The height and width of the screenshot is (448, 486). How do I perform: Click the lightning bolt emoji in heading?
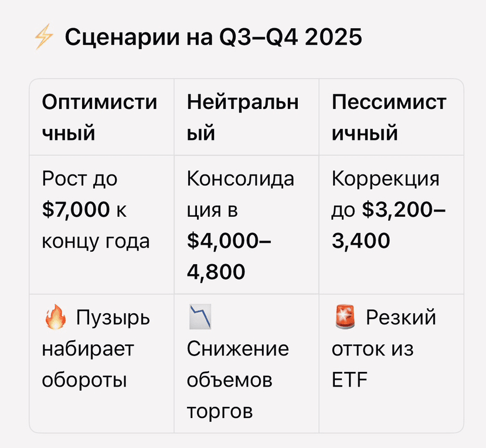point(44,37)
